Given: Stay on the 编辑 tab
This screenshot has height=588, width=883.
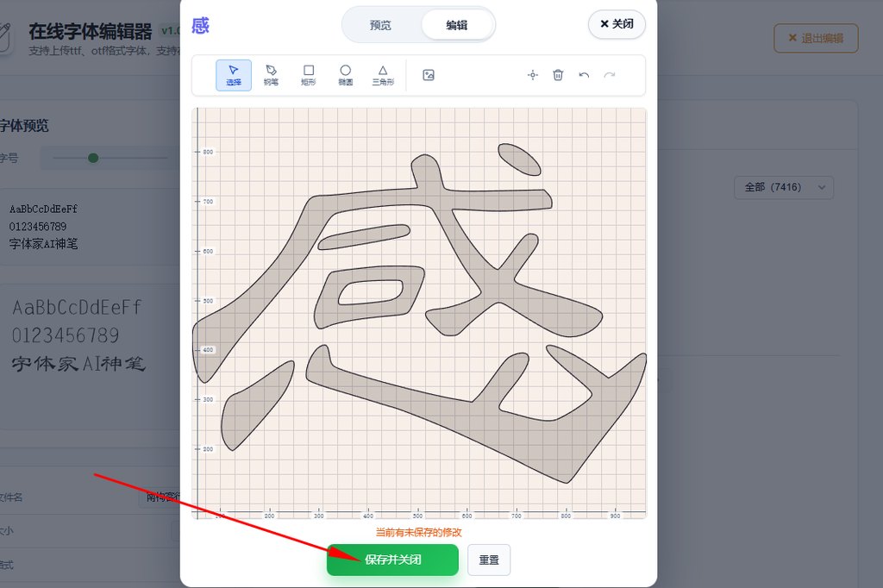Looking at the screenshot, I should pos(457,25).
